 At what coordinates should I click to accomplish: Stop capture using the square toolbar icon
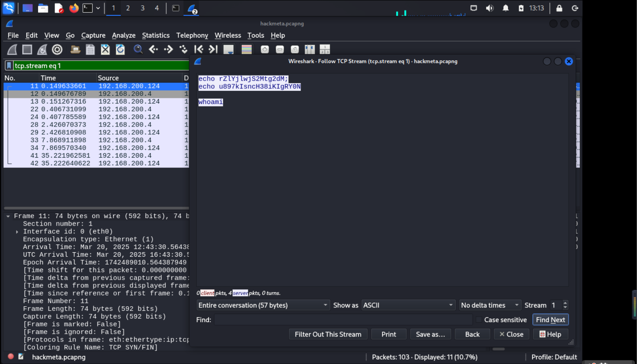pyautogui.click(x=27, y=50)
